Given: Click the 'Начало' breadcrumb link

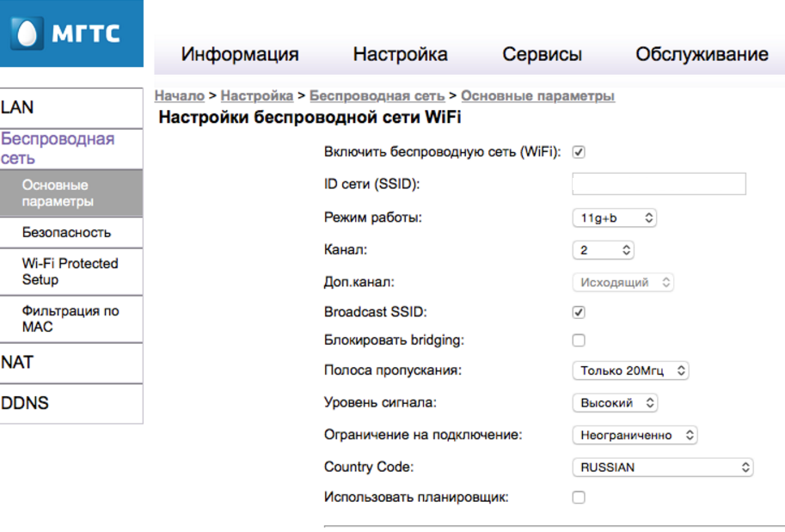Looking at the screenshot, I should [x=179, y=96].
